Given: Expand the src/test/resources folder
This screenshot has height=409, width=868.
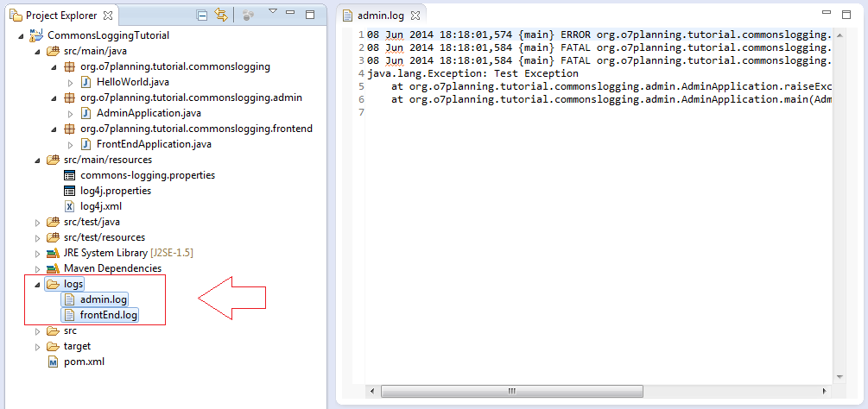Looking at the screenshot, I should pyautogui.click(x=38, y=237).
